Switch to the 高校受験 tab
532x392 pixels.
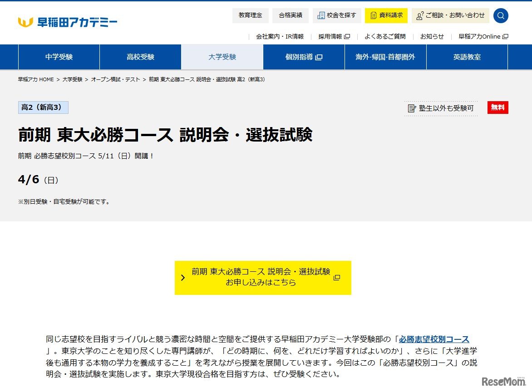(140, 57)
